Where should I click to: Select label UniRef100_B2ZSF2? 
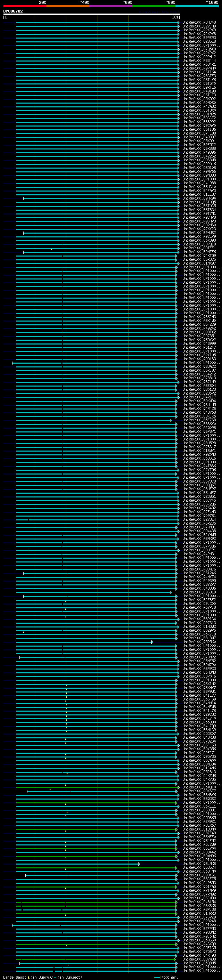click(x=199, y=600)
